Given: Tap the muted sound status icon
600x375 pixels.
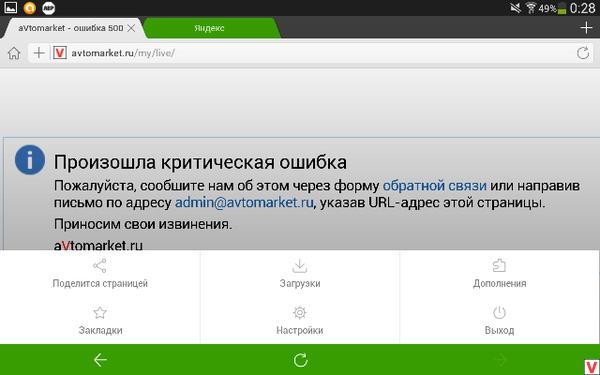Looking at the screenshot, I should coord(515,8).
